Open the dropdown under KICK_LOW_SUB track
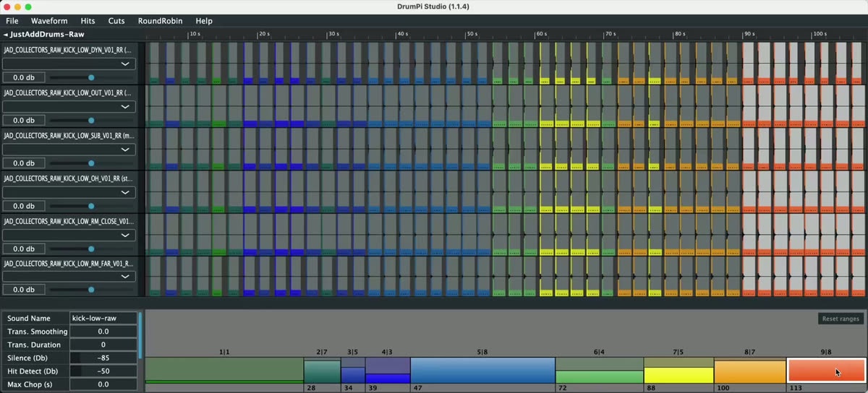The width and height of the screenshot is (868, 393). [x=69, y=150]
